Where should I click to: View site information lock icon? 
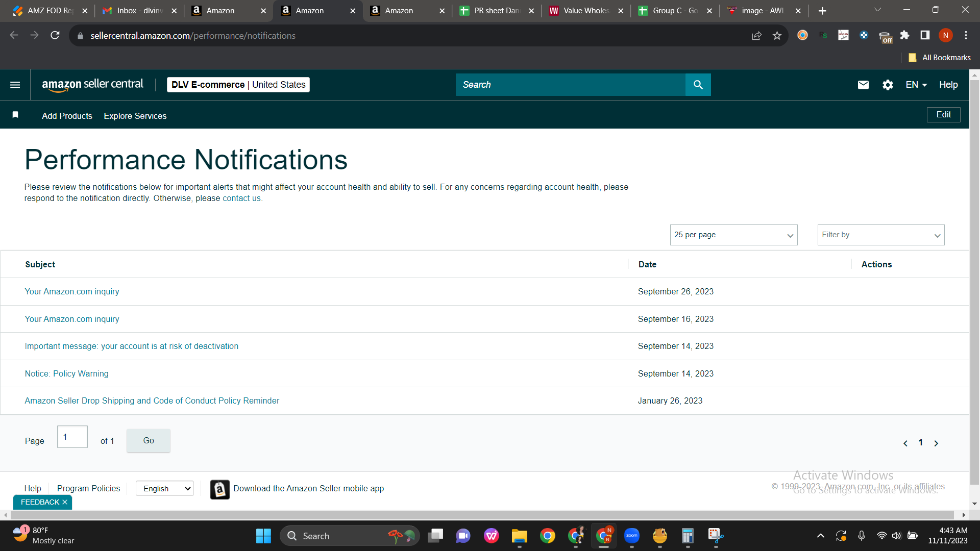80,36
